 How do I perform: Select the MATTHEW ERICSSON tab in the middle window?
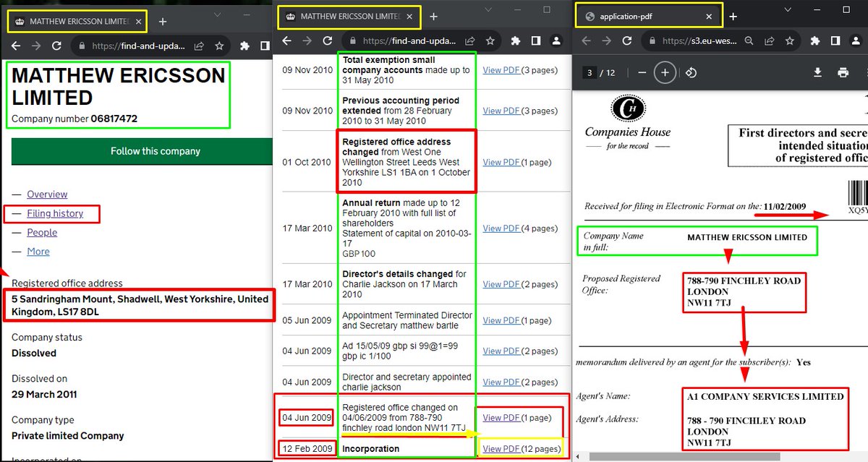pyautogui.click(x=351, y=16)
